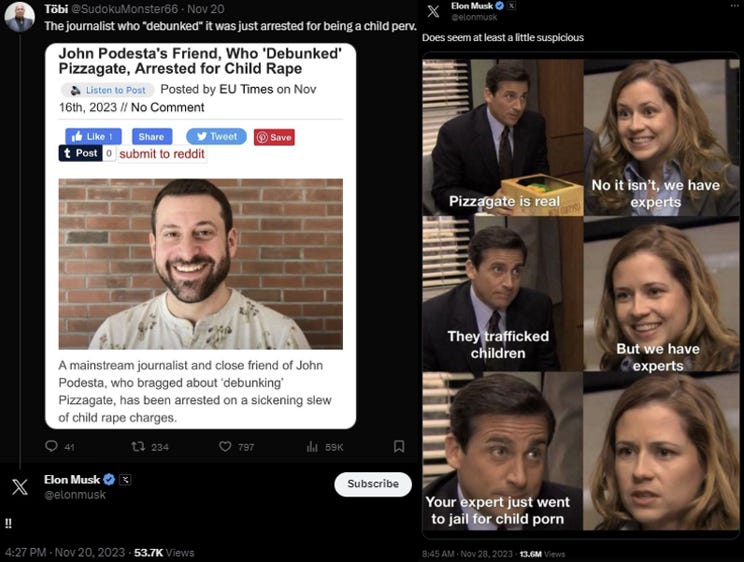744x562 pixels.
Task: Click the Elon Musk name in the right tweet
Action: pos(472,6)
